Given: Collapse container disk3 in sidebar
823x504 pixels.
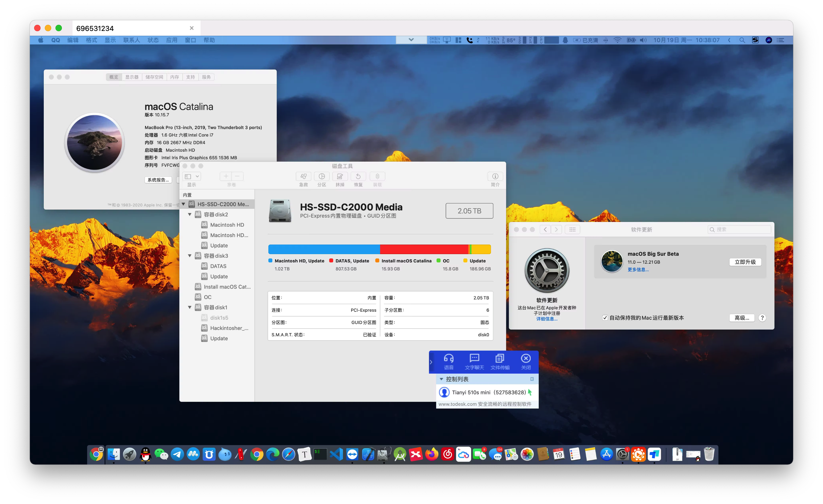Looking at the screenshot, I should [190, 256].
